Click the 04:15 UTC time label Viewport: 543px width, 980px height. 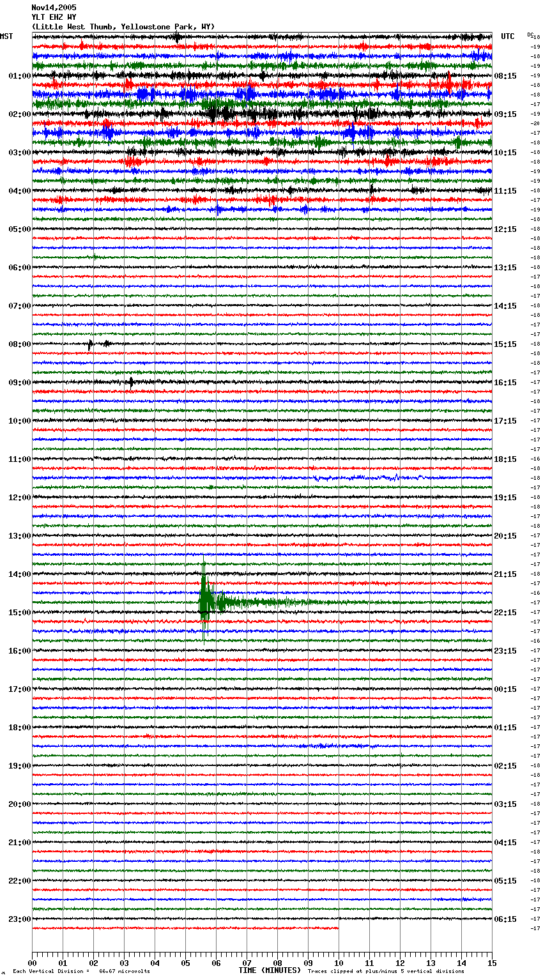click(x=505, y=843)
